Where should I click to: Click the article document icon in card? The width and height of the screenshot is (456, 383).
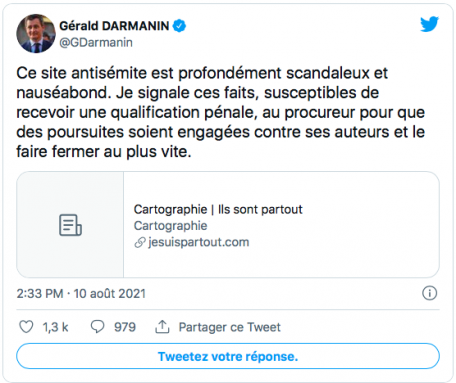pyautogui.click(x=70, y=225)
